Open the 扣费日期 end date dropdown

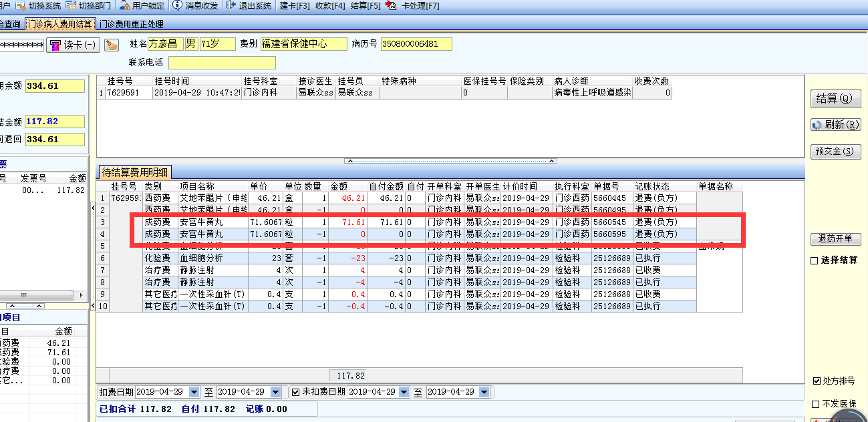coord(277,392)
